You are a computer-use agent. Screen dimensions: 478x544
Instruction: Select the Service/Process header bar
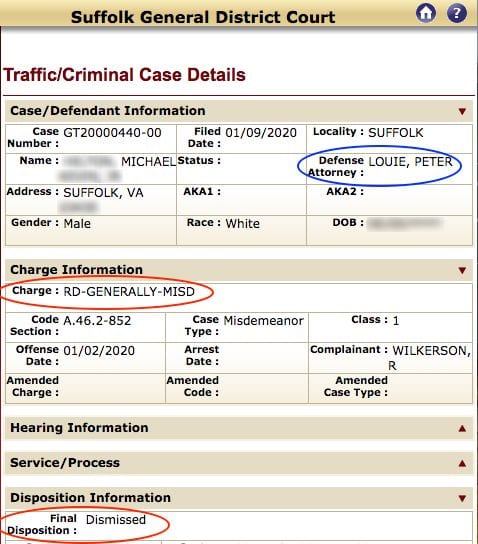(239, 463)
